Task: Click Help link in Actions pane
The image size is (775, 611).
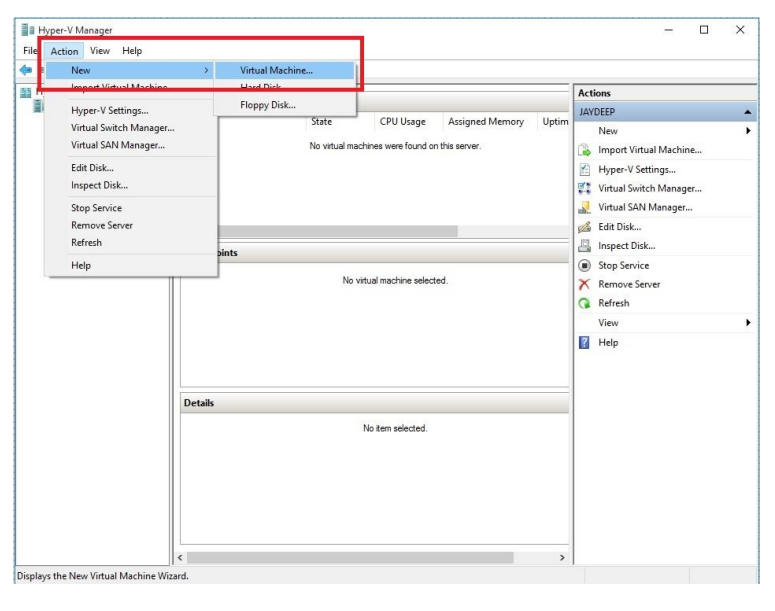Action: [x=608, y=343]
